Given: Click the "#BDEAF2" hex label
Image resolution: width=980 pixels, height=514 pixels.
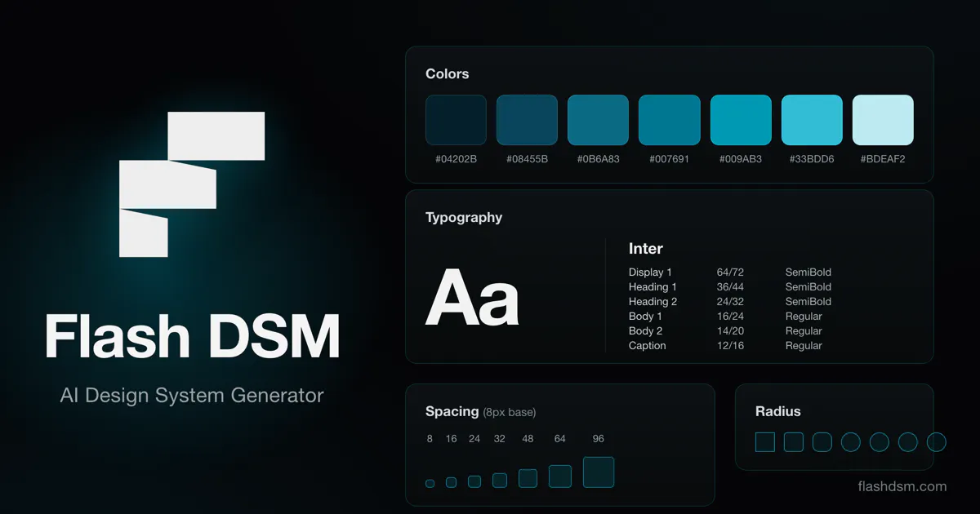Looking at the screenshot, I should pyautogui.click(x=883, y=159).
